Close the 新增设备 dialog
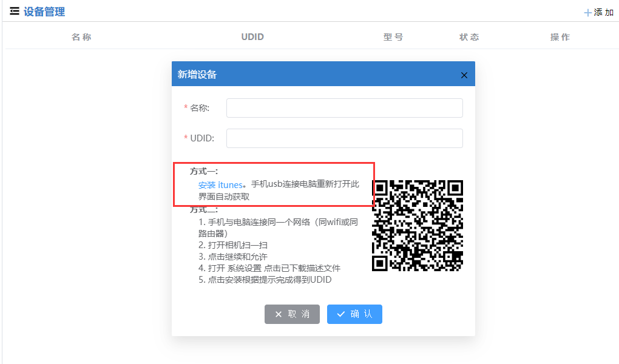The width and height of the screenshot is (619, 364). 464,75
